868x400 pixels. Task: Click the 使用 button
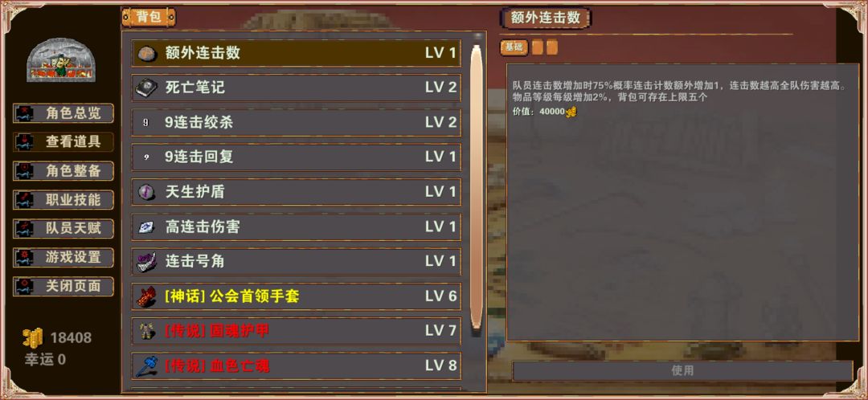point(682,370)
